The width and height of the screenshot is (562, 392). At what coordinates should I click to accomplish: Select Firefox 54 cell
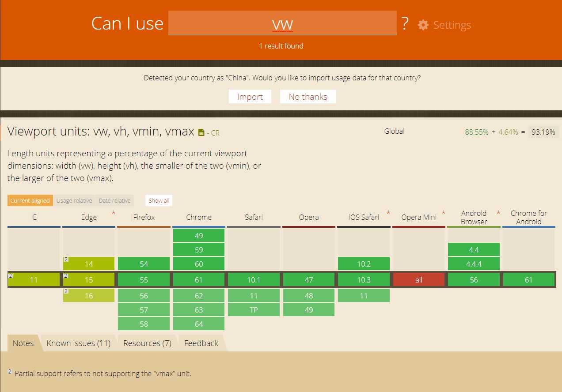click(144, 264)
